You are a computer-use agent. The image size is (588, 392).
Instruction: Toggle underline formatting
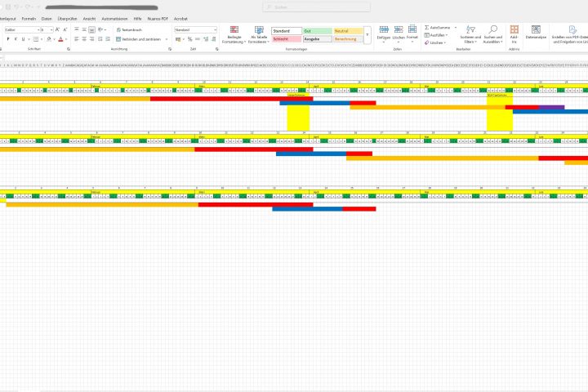click(x=24, y=38)
